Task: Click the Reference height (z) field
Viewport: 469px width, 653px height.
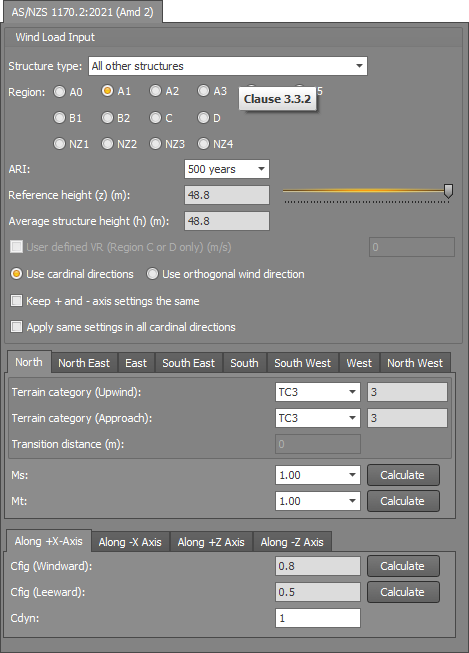Action: coord(227,195)
